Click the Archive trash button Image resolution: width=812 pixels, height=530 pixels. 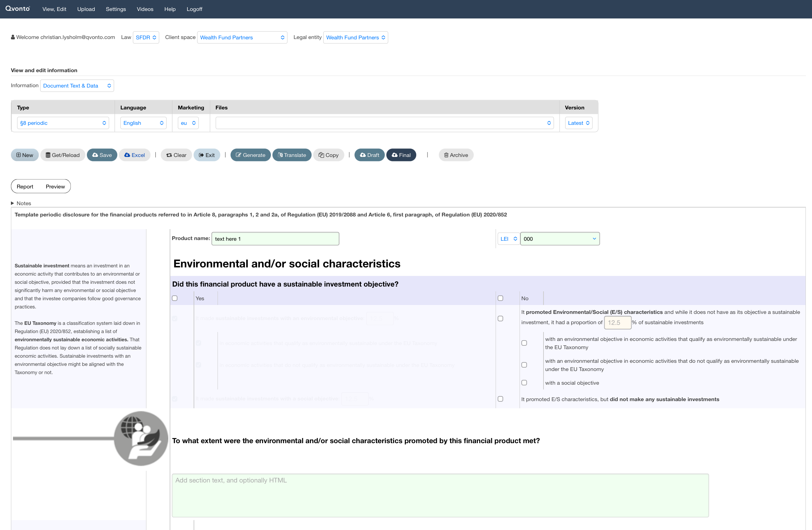(456, 155)
